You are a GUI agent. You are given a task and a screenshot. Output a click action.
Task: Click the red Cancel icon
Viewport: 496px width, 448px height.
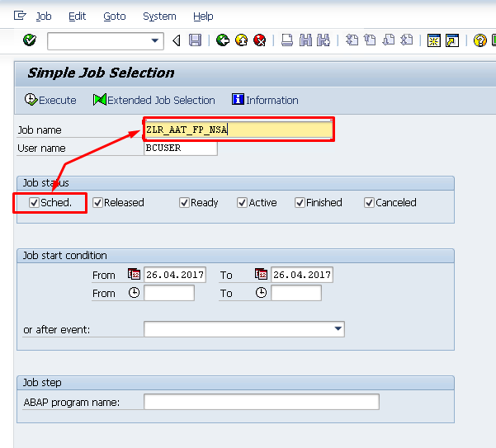260,40
